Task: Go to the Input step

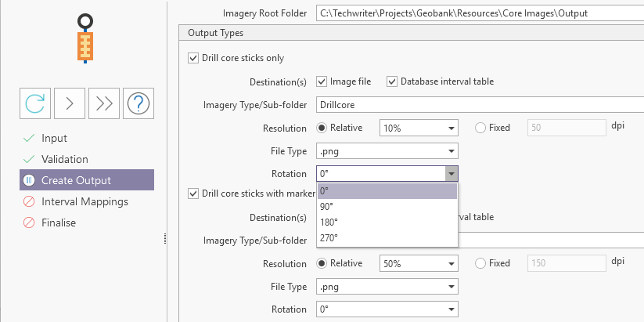Action: [x=54, y=138]
